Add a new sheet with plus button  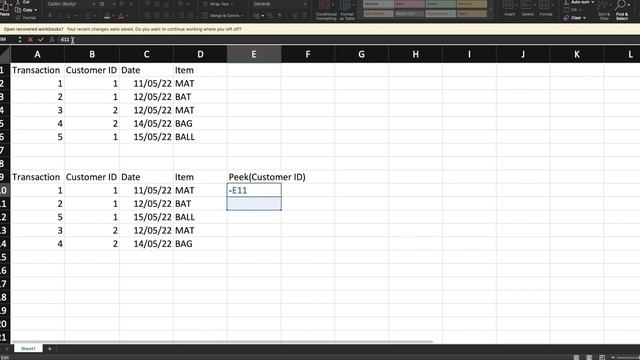click(50, 349)
